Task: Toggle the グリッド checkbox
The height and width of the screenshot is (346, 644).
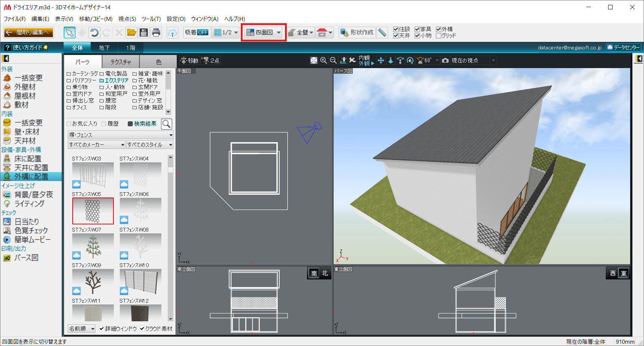Action: coord(438,36)
